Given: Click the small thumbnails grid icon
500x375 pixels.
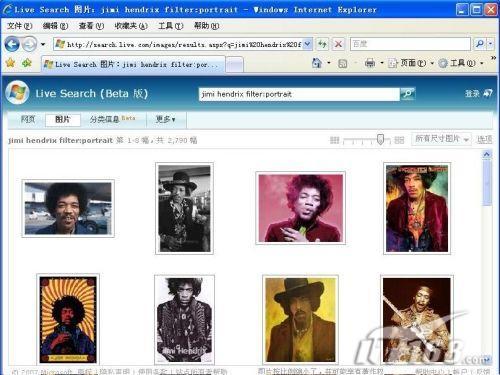Looking at the screenshot, I should click(335, 140).
